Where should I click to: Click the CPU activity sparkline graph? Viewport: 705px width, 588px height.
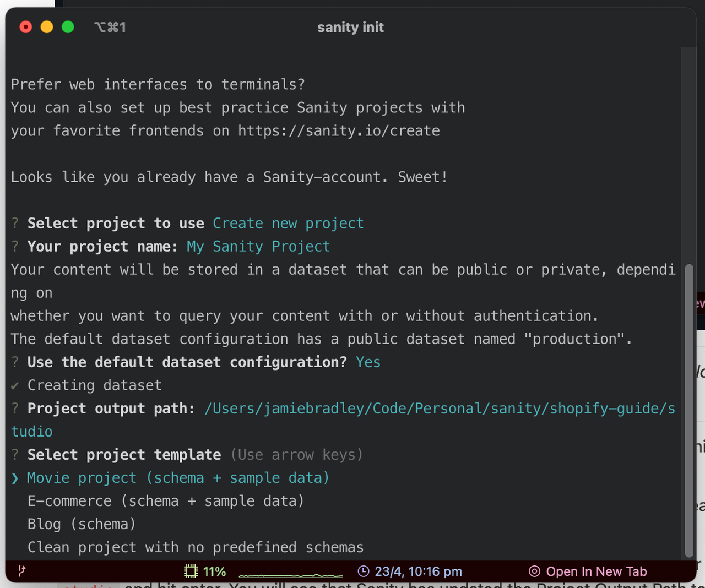[290, 571]
